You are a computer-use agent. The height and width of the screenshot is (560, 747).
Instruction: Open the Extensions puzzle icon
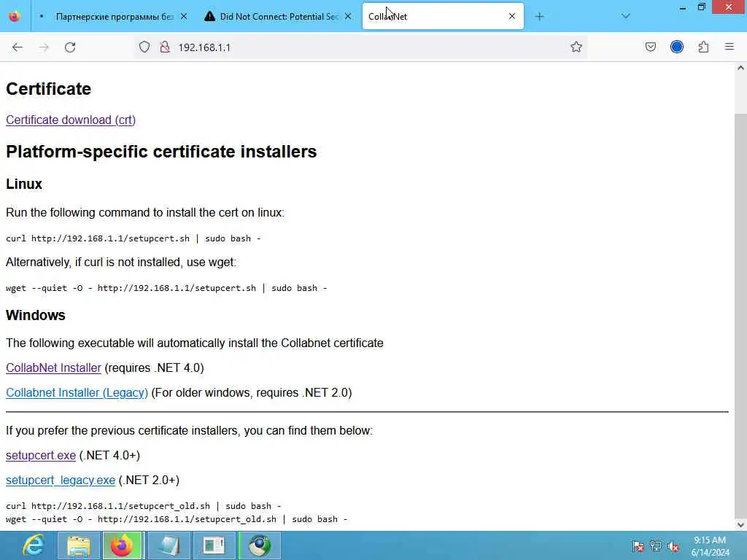(x=704, y=47)
